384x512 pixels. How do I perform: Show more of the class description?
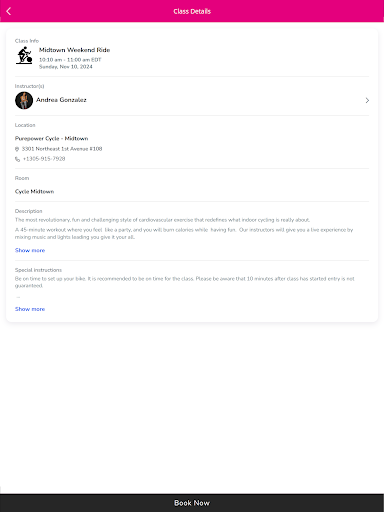pyautogui.click(x=30, y=250)
